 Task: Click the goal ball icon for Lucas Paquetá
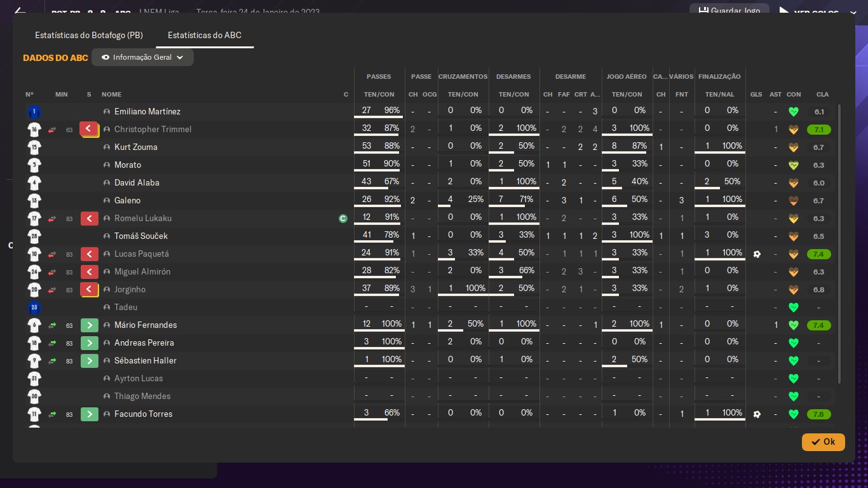click(x=756, y=254)
